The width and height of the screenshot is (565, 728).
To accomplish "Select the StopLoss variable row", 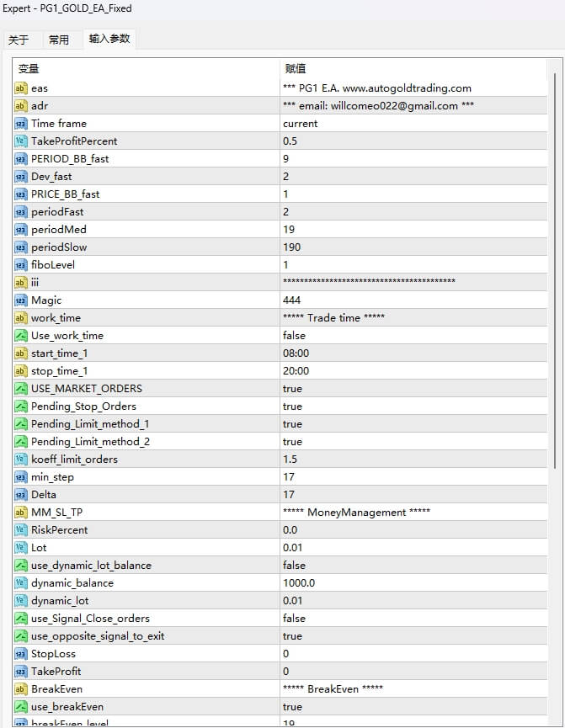I will [x=280, y=654].
